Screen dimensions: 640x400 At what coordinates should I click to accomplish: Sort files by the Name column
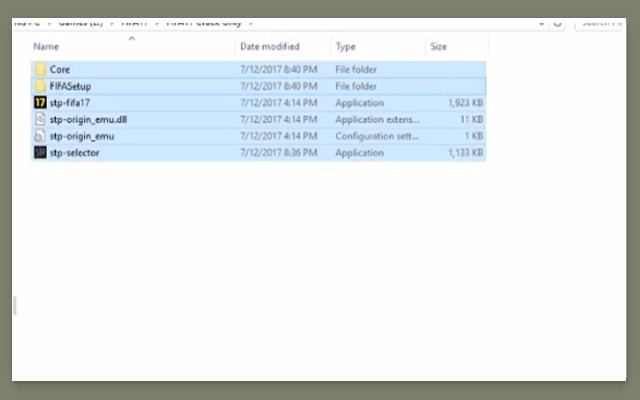pyautogui.click(x=46, y=47)
